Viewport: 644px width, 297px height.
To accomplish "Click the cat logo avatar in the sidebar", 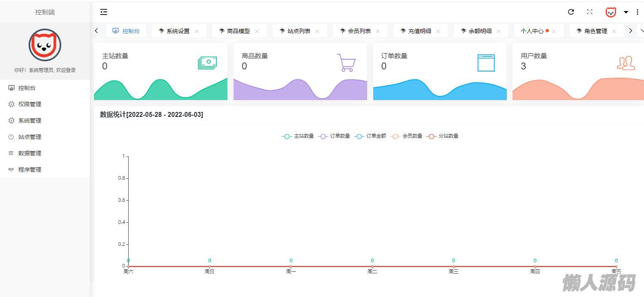I will (45, 45).
